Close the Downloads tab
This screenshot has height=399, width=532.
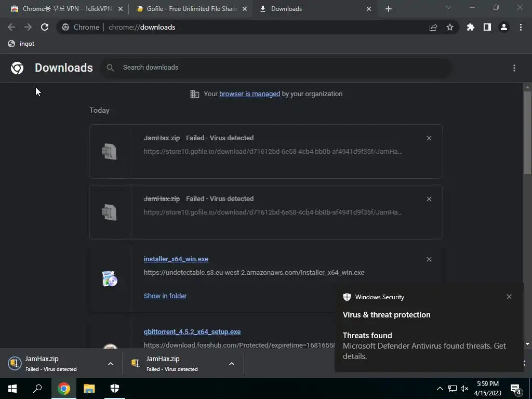point(369,9)
